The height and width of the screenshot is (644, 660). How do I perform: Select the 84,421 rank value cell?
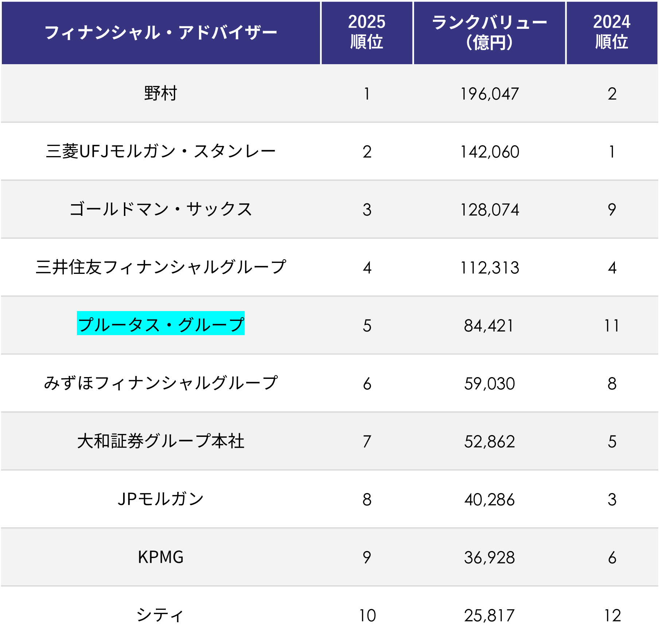click(489, 326)
